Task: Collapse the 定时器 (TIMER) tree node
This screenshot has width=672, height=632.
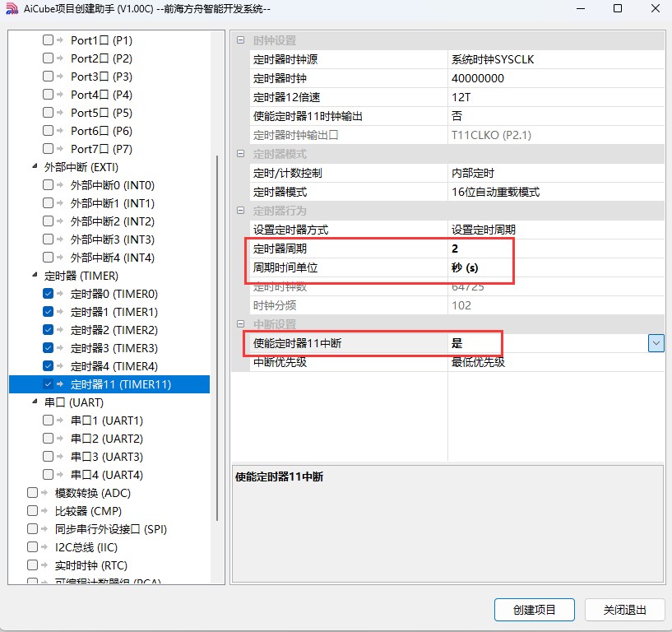Action: (35, 276)
